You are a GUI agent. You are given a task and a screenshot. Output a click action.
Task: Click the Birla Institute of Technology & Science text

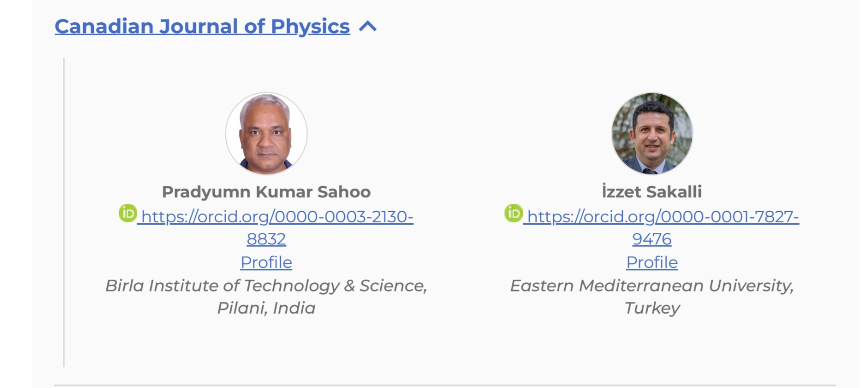point(266,286)
